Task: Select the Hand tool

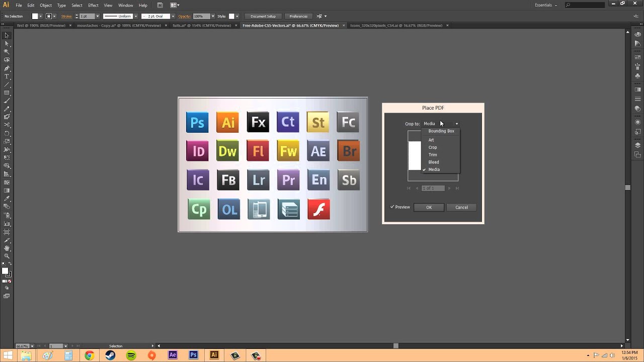Action: (x=7, y=247)
